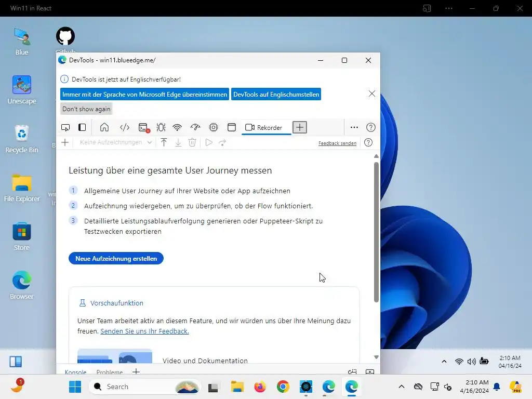
Task: Open the React app icon on taskbar
Action: point(306,387)
